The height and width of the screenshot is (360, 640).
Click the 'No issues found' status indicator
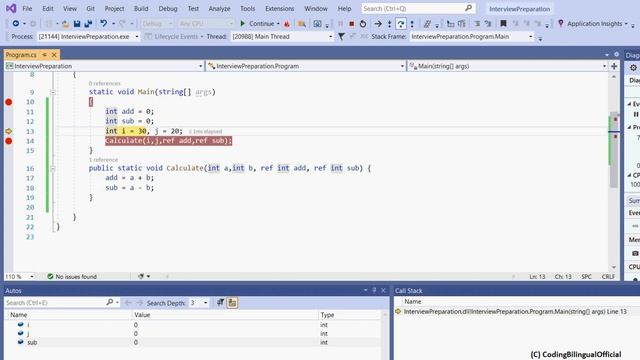[x=71, y=276]
